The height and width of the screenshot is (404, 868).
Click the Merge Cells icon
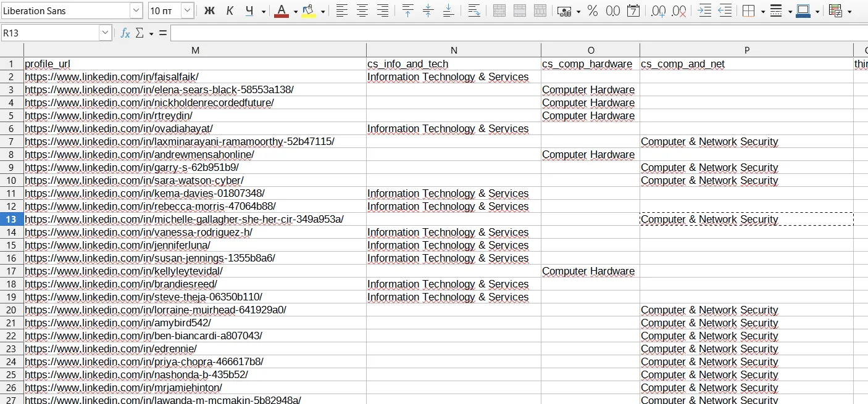point(520,10)
